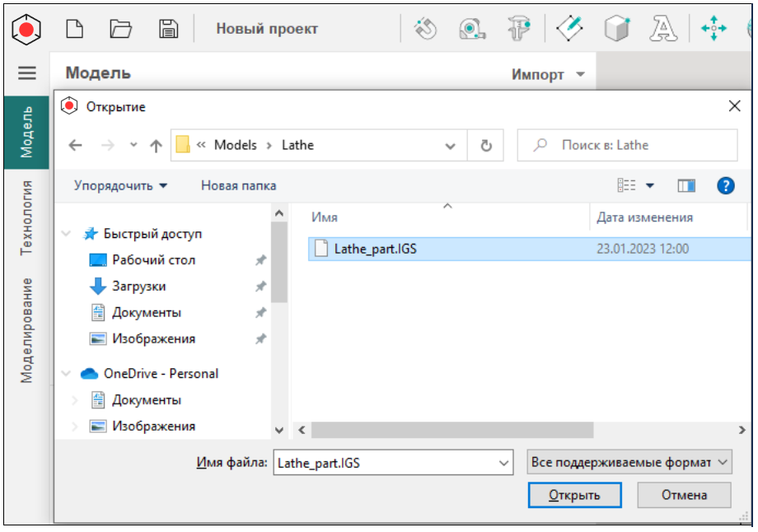Open the hamburger menu in sidebar

click(x=26, y=73)
